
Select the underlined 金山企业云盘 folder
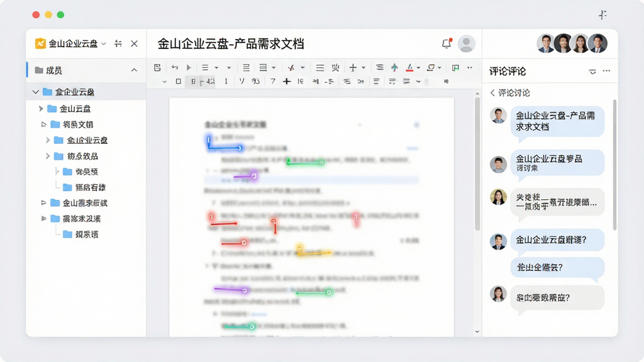[87, 140]
